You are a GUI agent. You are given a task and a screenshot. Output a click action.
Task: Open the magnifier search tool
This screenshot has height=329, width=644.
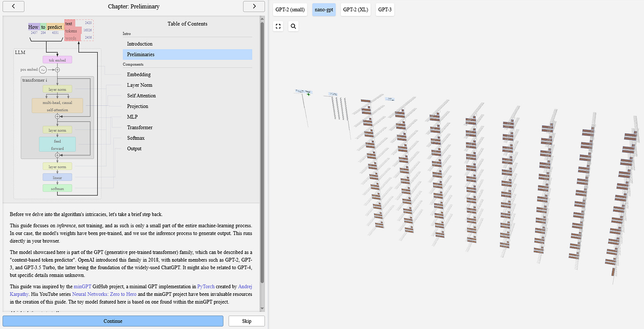(x=294, y=26)
